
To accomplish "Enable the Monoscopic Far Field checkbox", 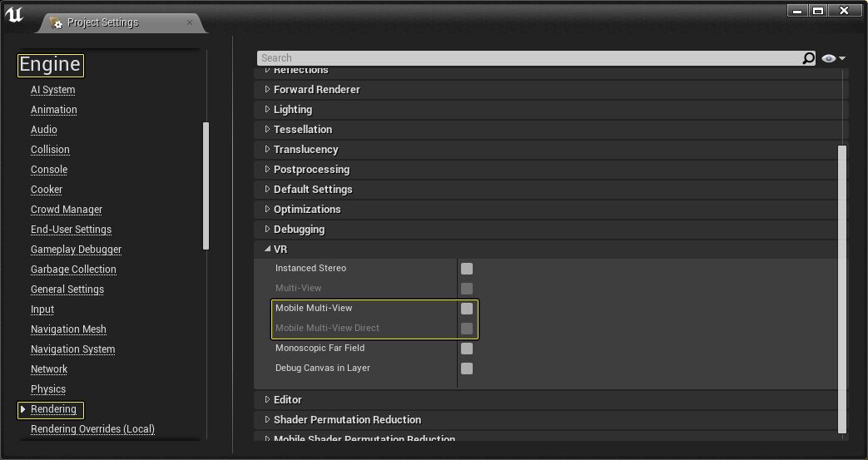I will [467, 349].
